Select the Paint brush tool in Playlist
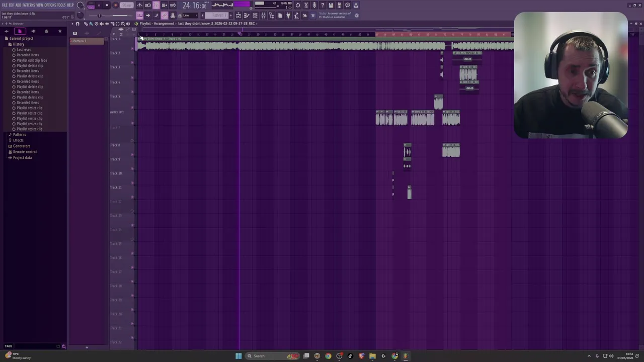 (x=91, y=24)
